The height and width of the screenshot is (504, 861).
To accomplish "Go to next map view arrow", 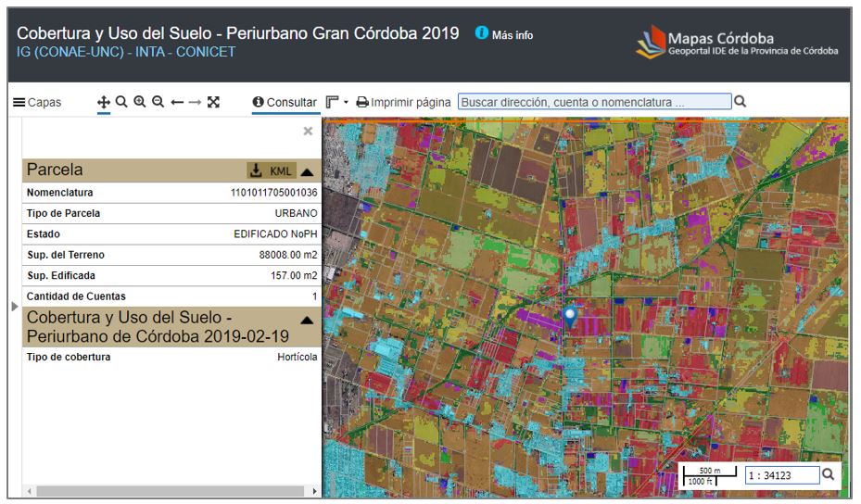I will (195, 102).
